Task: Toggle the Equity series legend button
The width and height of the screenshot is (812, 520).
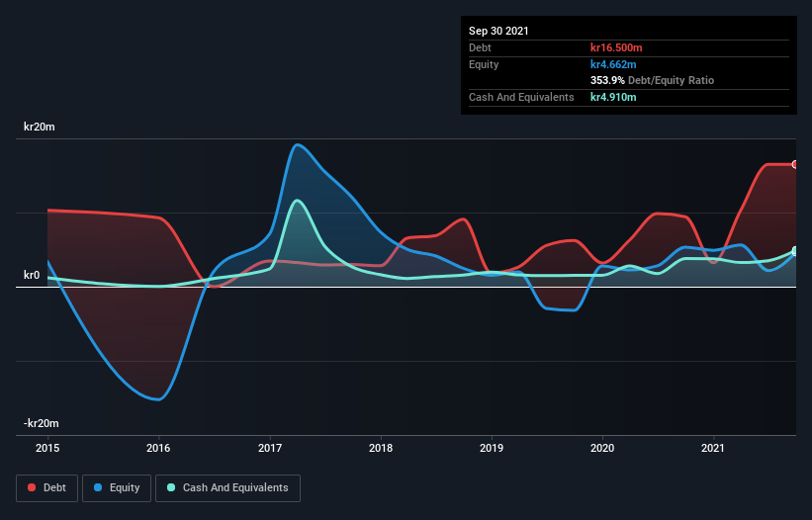Action: (x=117, y=488)
